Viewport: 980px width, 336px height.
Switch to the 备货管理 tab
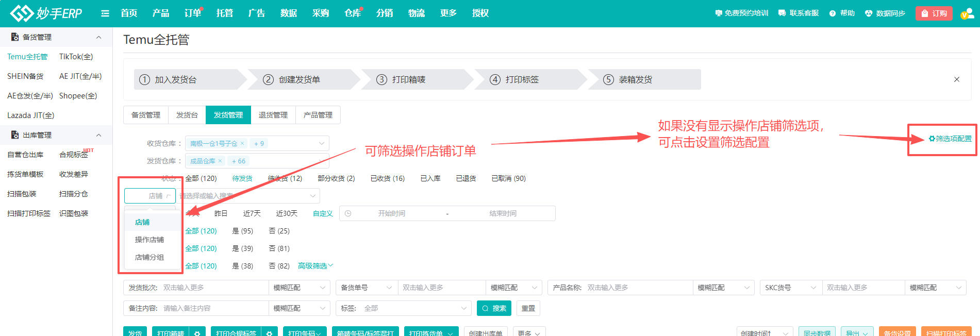click(146, 115)
